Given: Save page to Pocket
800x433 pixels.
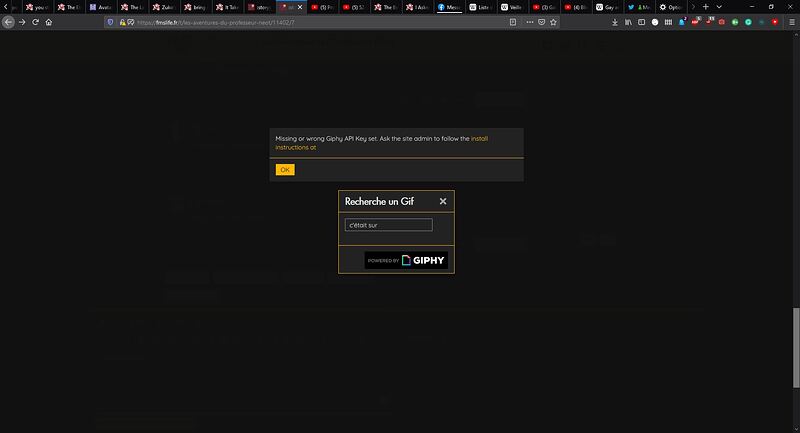Looking at the screenshot, I should click(541, 22).
